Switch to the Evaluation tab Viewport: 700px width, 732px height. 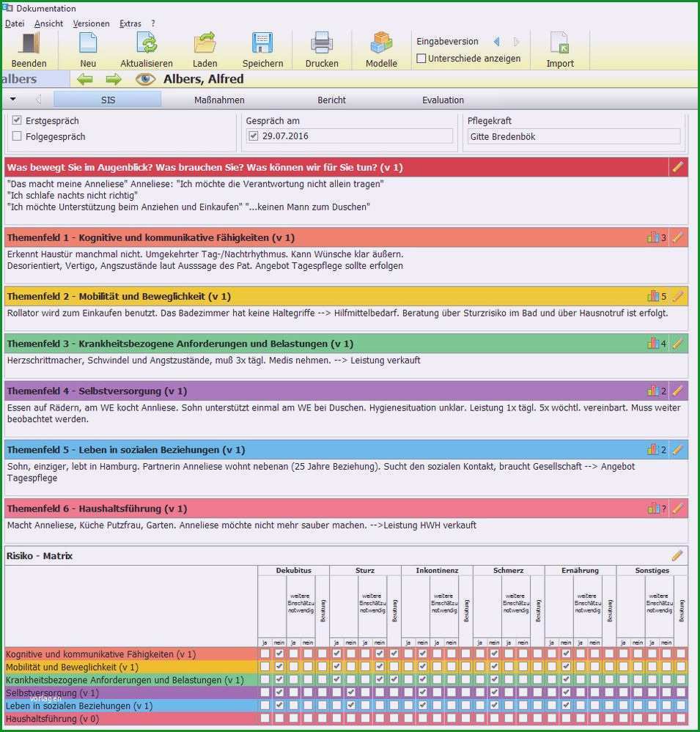[x=443, y=100]
